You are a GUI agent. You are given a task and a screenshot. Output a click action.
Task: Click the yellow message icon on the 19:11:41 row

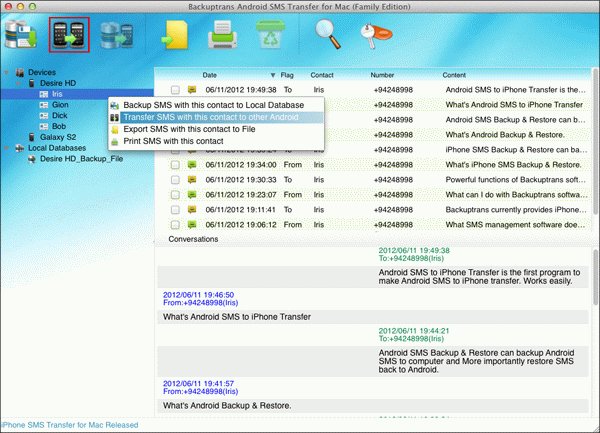192,209
